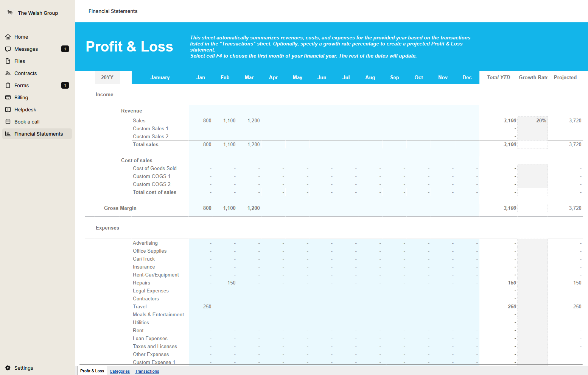Screen dimensions: 588x375
Task: Select the Repairs February value 150
Action: (232, 283)
